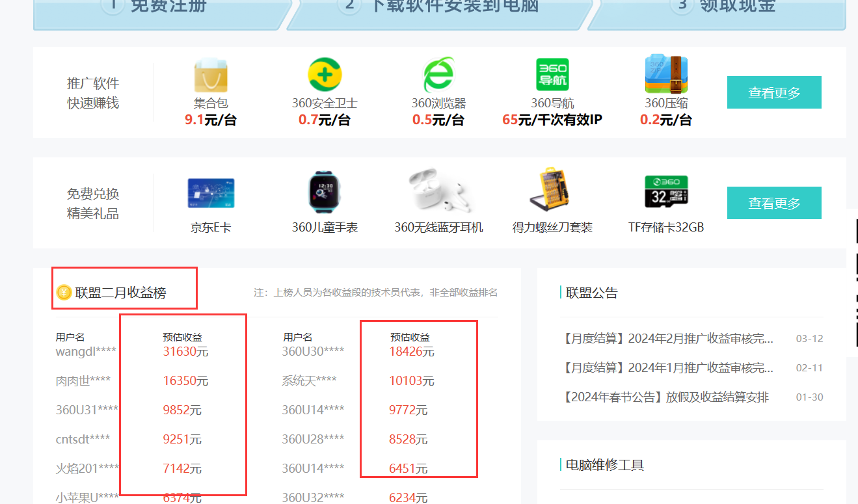
Task: Click the 03-12 announcement date
Action: [810, 339]
